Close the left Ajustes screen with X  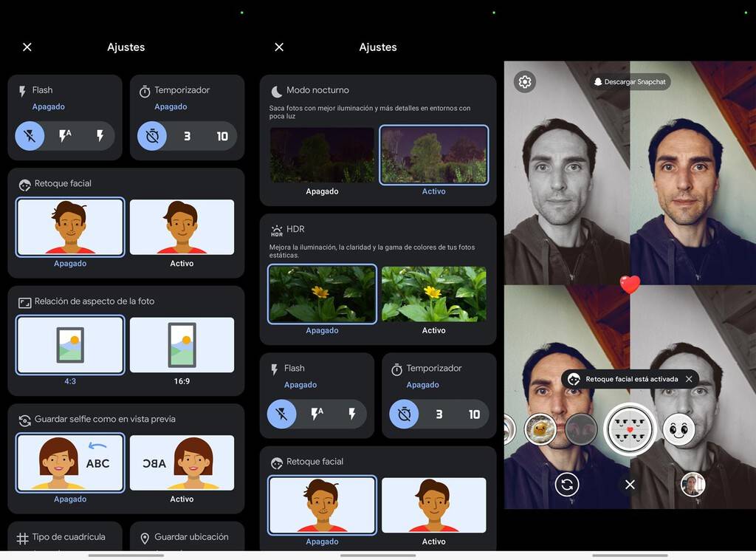click(x=27, y=47)
